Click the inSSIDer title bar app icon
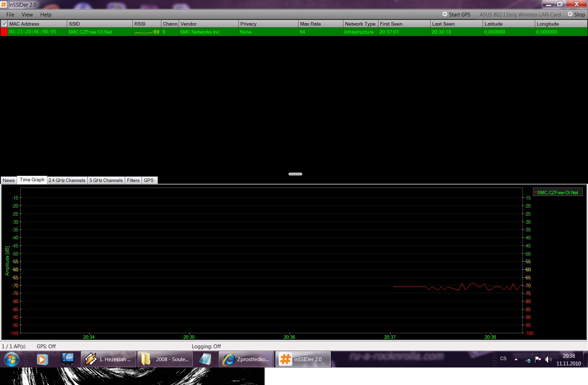Image resolution: width=588 pixels, height=385 pixels. tap(3, 5)
